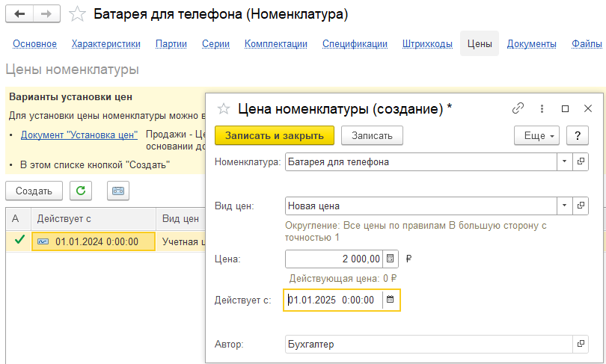Switch to the Характеристики tab
The height and width of the screenshot is (364, 606).
pyautogui.click(x=106, y=44)
